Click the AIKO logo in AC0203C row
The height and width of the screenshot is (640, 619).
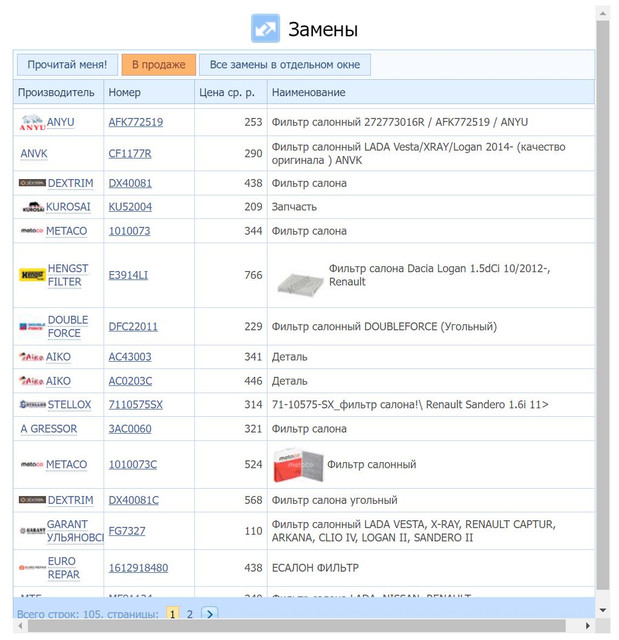click(31, 381)
